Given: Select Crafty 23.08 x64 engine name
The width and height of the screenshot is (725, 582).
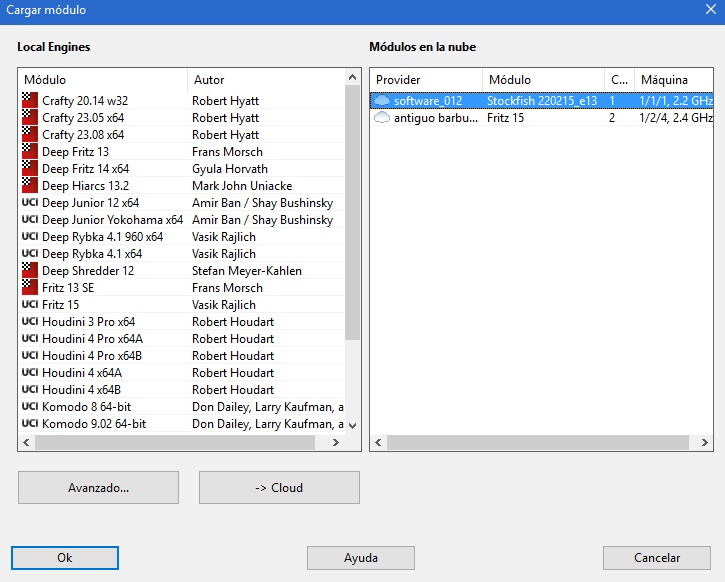Looking at the screenshot, I should coord(83,135).
